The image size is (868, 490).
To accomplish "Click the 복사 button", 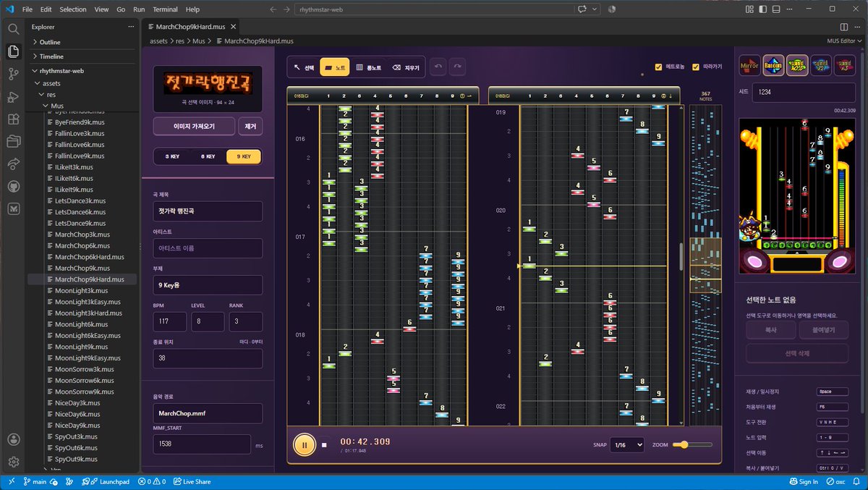I will pos(770,330).
